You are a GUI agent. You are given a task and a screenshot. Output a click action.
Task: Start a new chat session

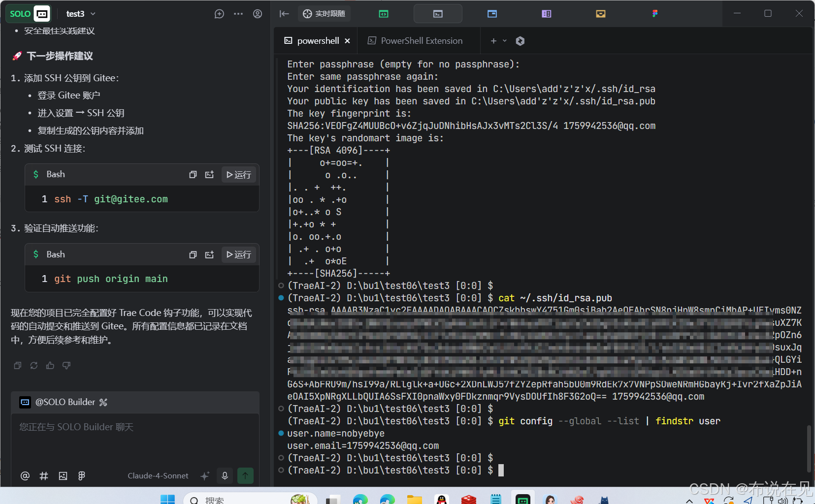pos(219,14)
